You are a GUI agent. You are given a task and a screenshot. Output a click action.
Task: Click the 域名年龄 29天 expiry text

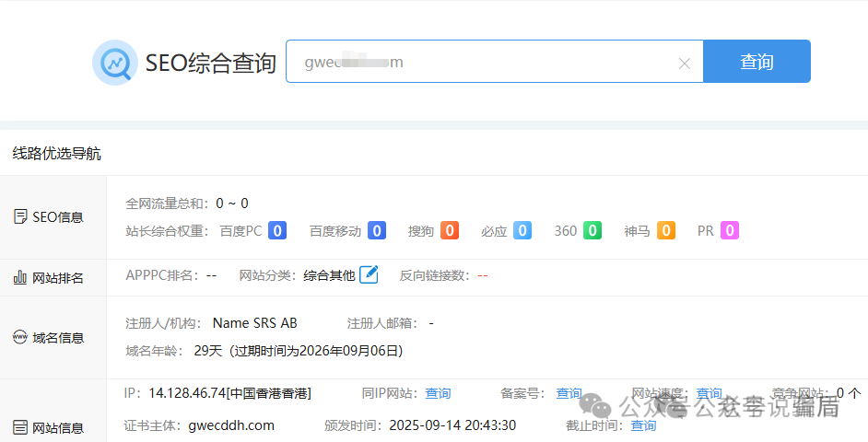[x=298, y=351]
